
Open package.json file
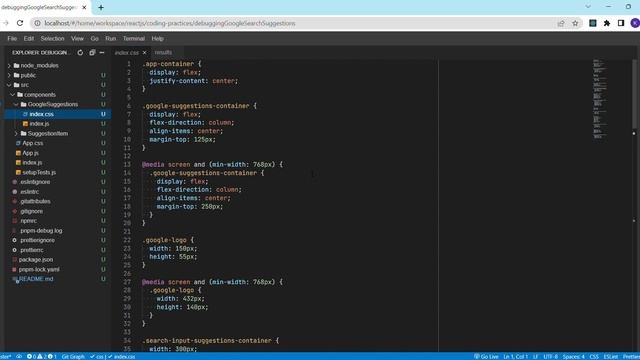coord(36,260)
